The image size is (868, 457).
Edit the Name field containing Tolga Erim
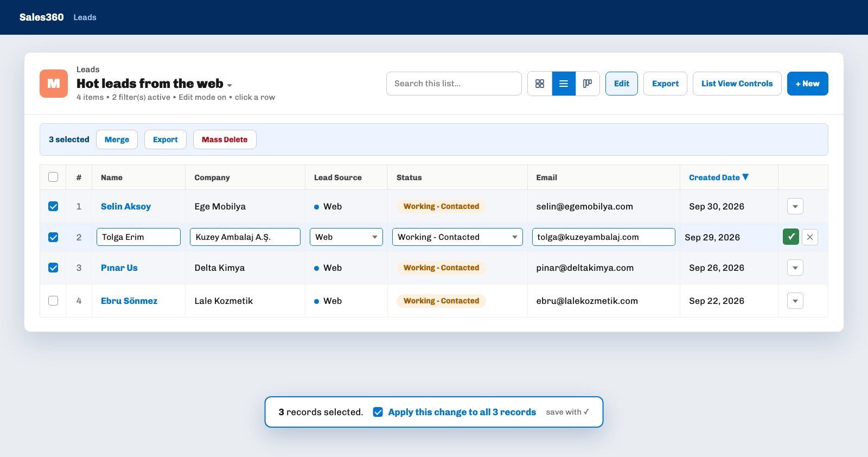(x=138, y=237)
